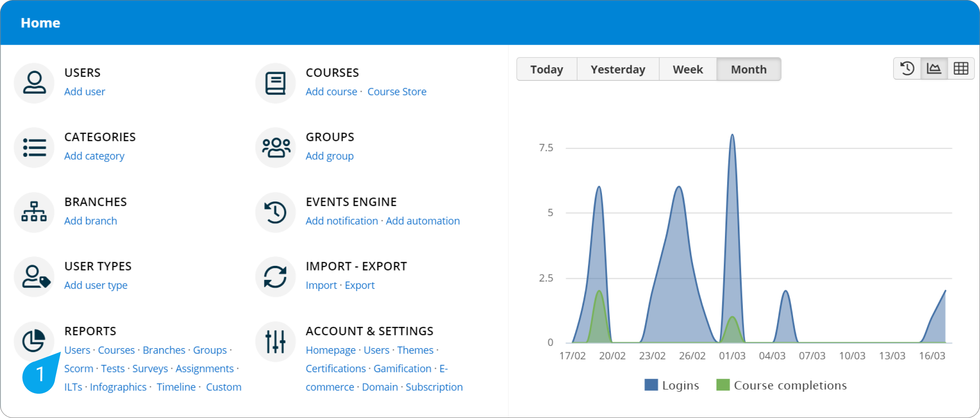This screenshot has width=980, height=418.
Task: Click the Add automation link
Action: click(x=423, y=221)
